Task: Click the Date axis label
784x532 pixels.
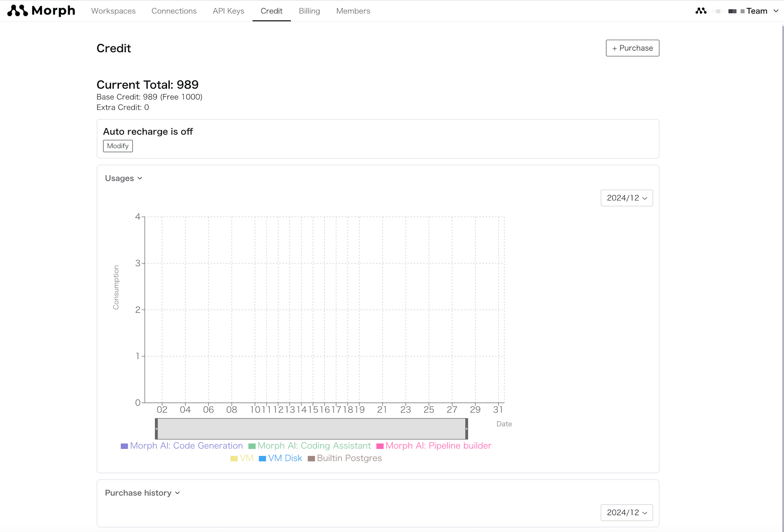Action: click(x=504, y=424)
